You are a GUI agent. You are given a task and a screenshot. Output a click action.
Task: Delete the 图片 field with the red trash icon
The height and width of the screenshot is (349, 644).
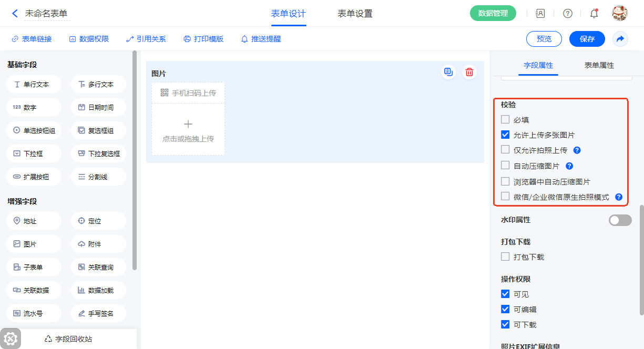469,73
